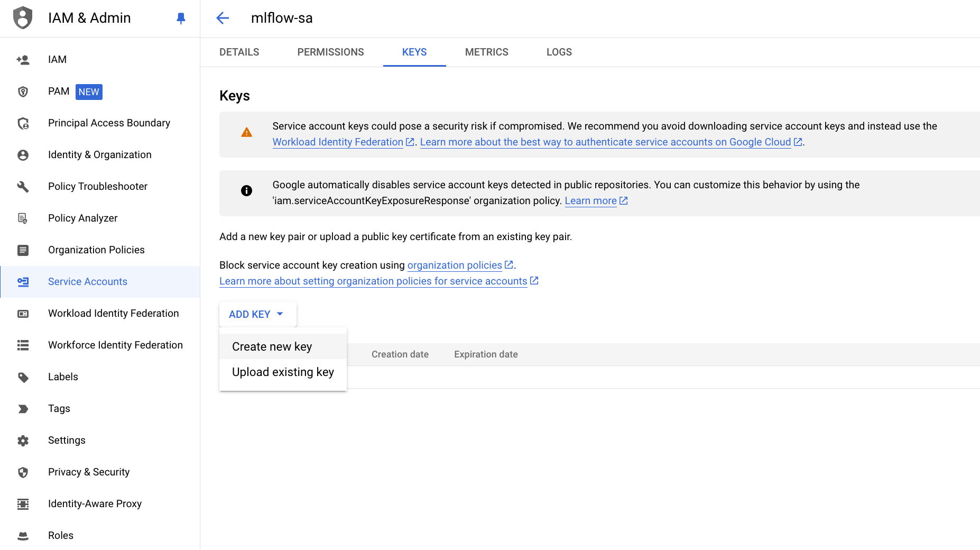Click the PAM shield icon in the sidebar
This screenshot has height=550, width=980.
(23, 91)
